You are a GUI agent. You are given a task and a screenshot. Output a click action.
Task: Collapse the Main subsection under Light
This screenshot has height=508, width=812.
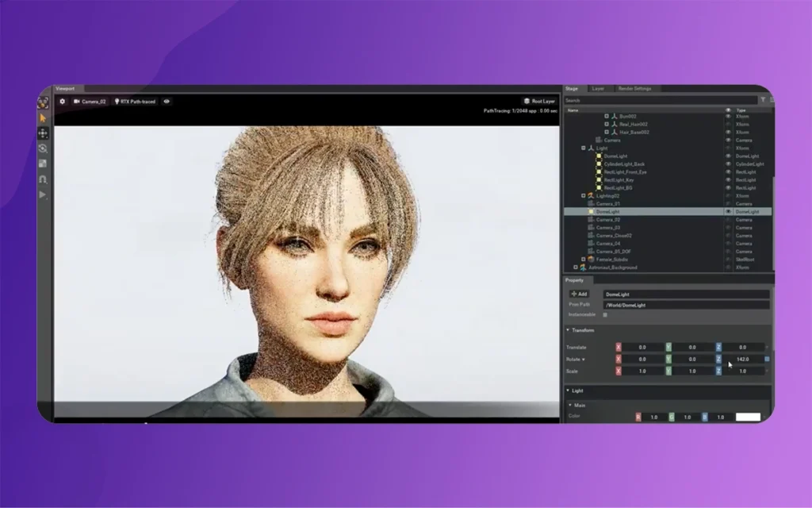click(x=571, y=406)
